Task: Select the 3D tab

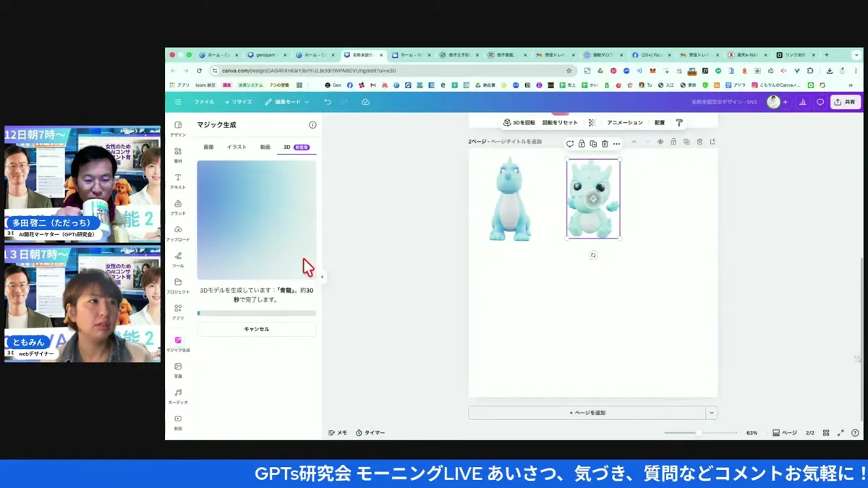Action: click(296, 147)
